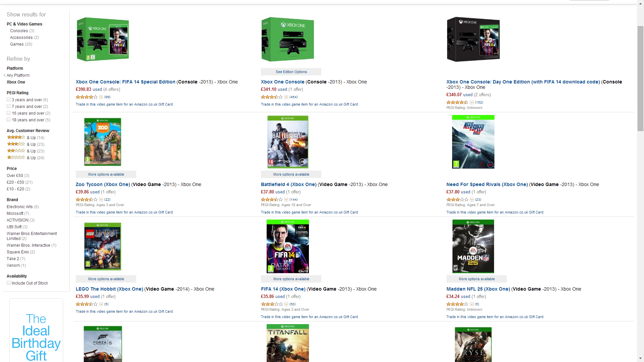Filter by brand UBI Soft
The width and height of the screenshot is (644, 362).
[x=14, y=227]
